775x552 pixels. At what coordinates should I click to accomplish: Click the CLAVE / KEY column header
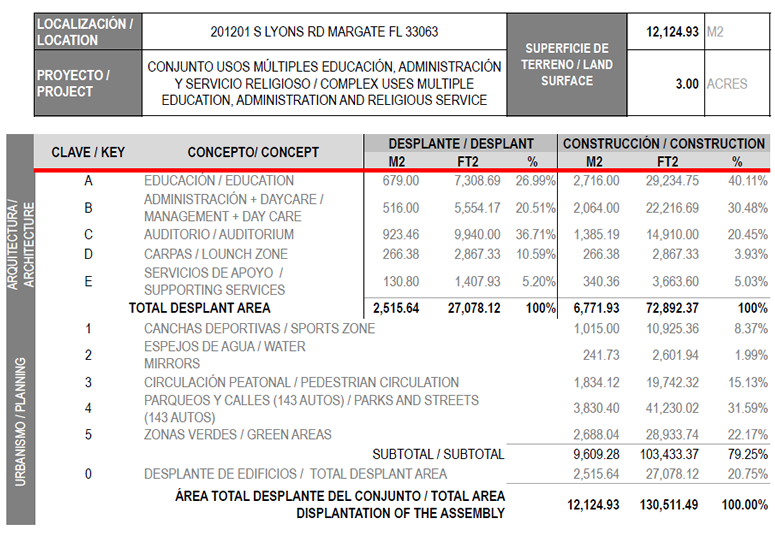(x=88, y=152)
